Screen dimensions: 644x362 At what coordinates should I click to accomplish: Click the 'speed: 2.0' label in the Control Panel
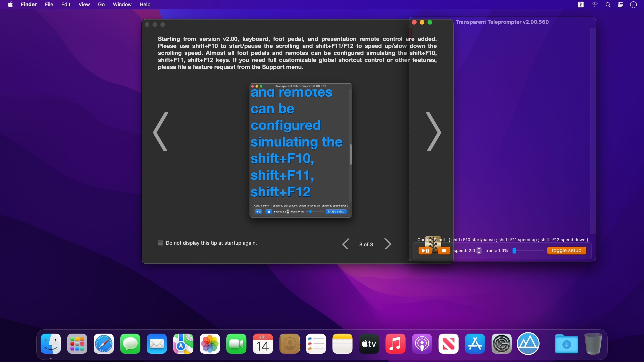[464, 251]
